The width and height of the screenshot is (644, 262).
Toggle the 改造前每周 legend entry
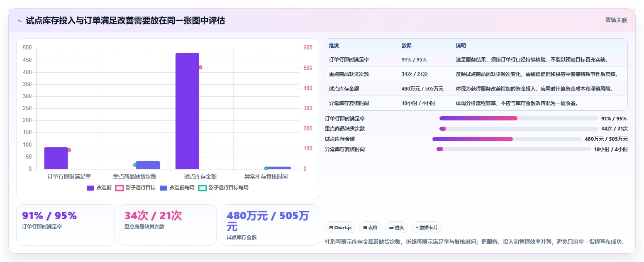click(177, 188)
